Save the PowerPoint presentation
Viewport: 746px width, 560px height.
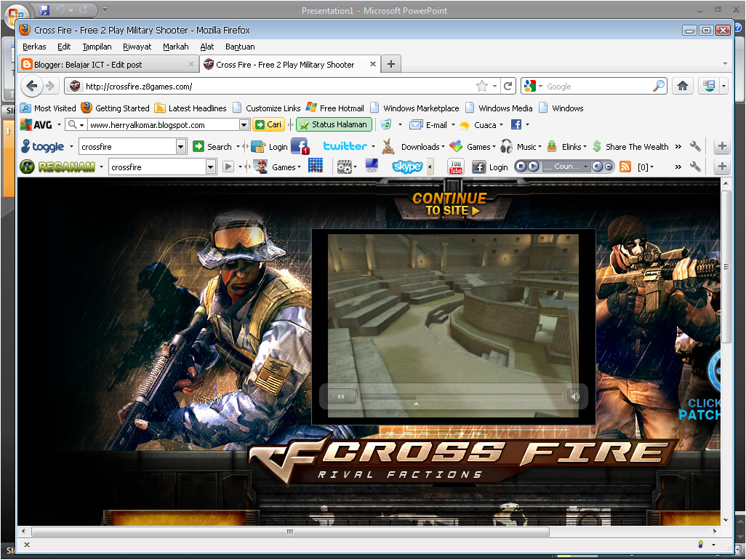[x=44, y=9]
